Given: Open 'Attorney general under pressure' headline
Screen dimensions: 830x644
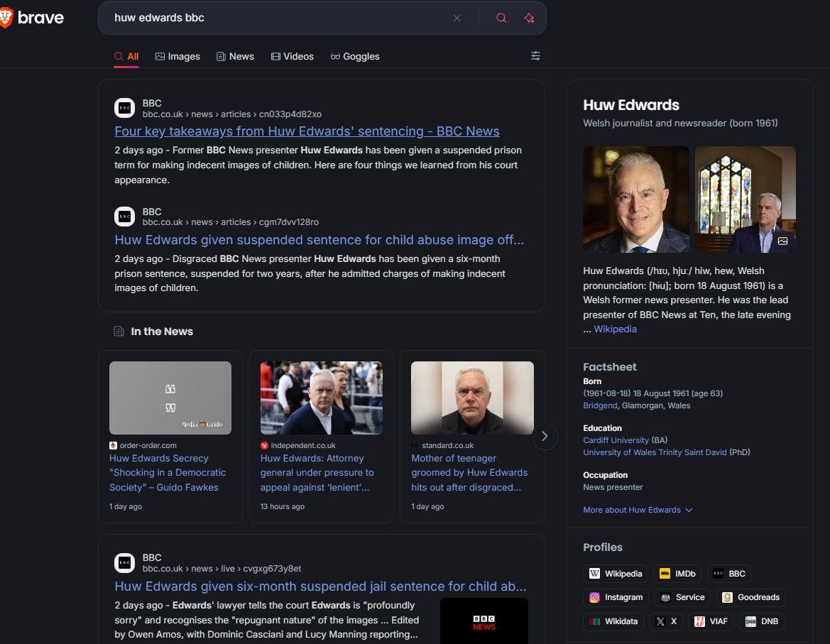Looking at the screenshot, I should click(317, 473).
